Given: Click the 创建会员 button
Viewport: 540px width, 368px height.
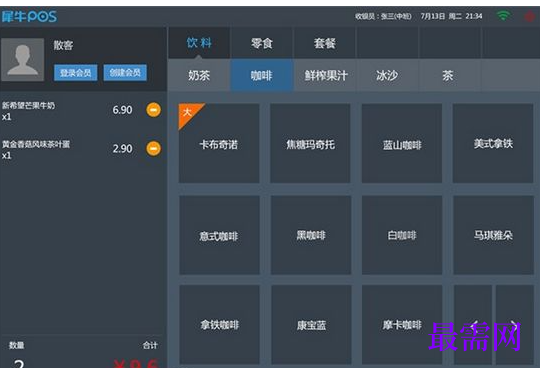Looking at the screenshot, I should pyautogui.click(x=125, y=73).
